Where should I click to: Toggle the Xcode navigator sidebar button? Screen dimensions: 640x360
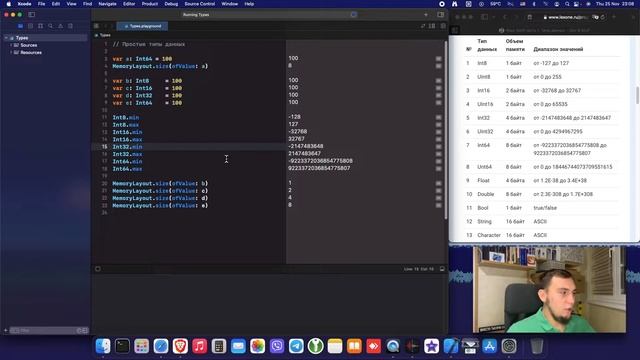[31, 14]
